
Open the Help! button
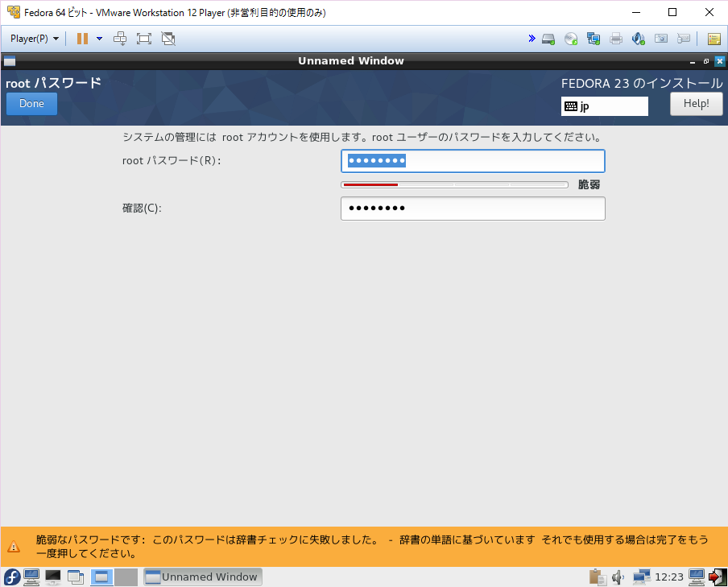[696, 103]
